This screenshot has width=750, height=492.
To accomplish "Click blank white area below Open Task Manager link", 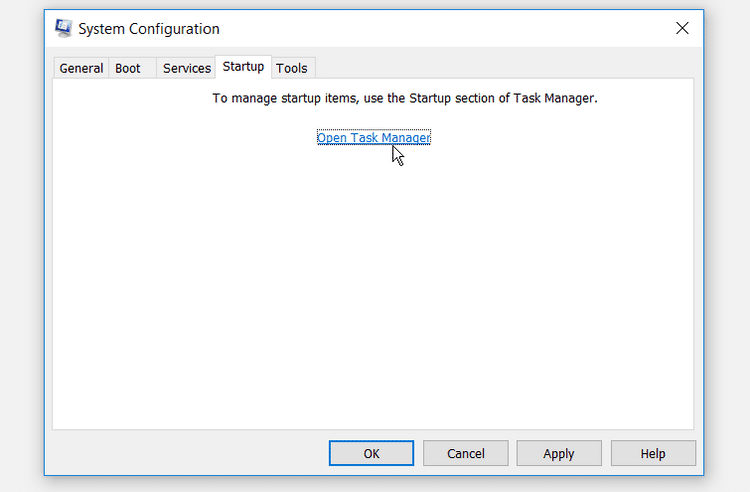I will tap(373, 280).
